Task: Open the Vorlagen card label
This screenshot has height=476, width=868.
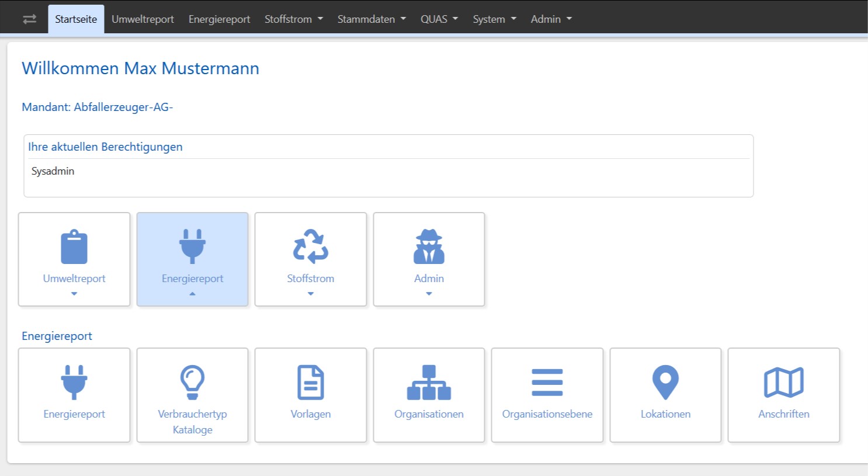Action: click(311, 414)
